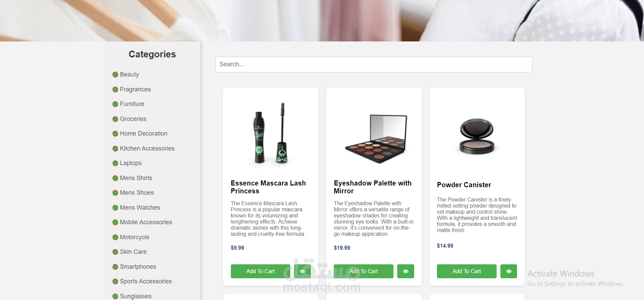Open the Eyeshadow Palette product image

[x=373, y=136]
